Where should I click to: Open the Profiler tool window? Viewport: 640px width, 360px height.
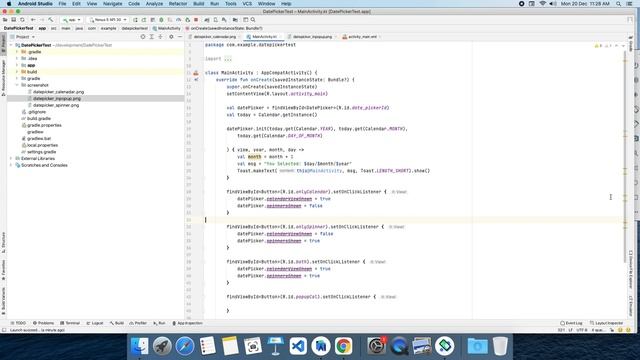coord(138,323)
